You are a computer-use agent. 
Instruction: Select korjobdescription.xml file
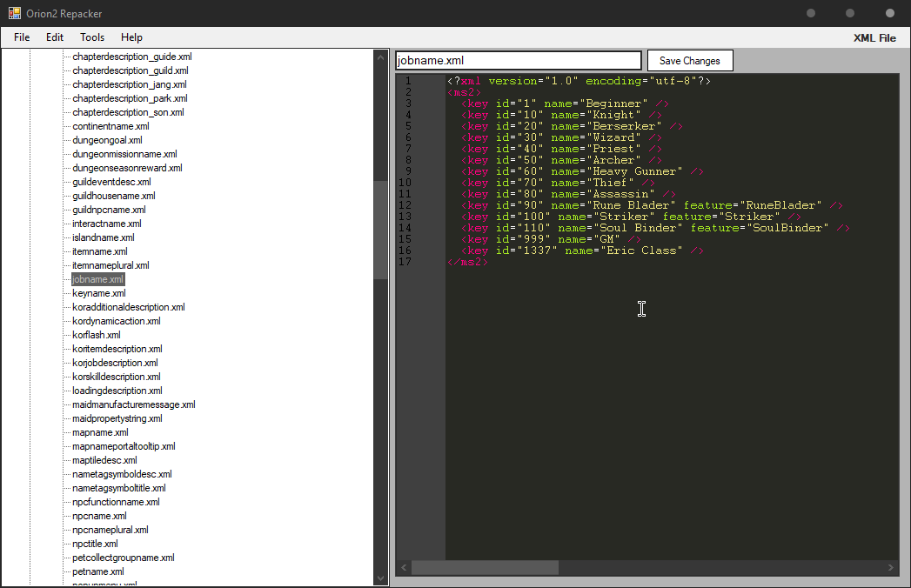click(x=115, y=363)
